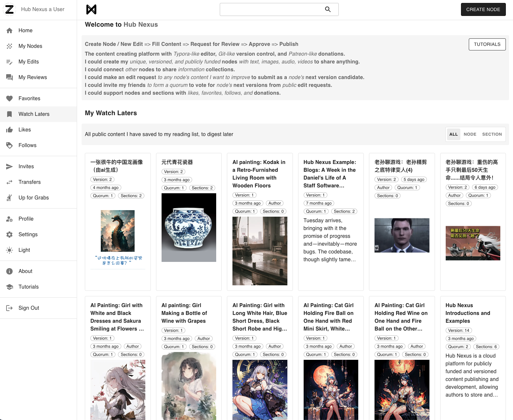The width and height of the screenshot is (513, 420).
Task: Click the About info icon
Action: 9,271
